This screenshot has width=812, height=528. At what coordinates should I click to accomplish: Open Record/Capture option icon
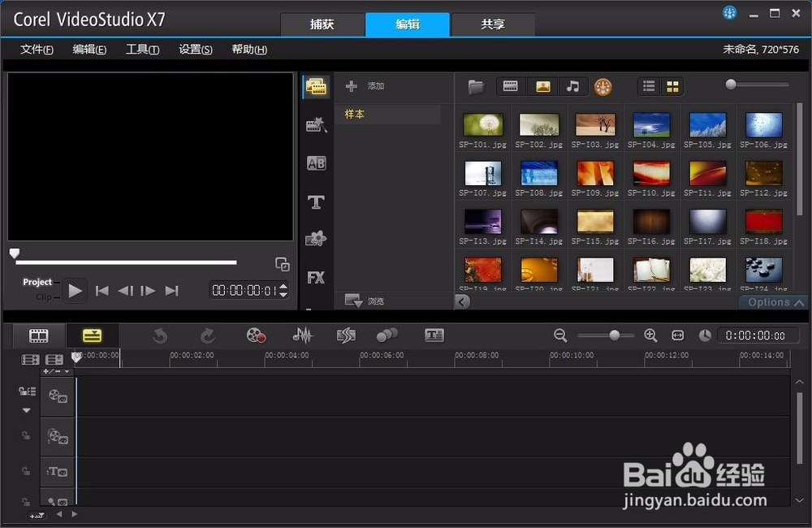tap(256, 335)
